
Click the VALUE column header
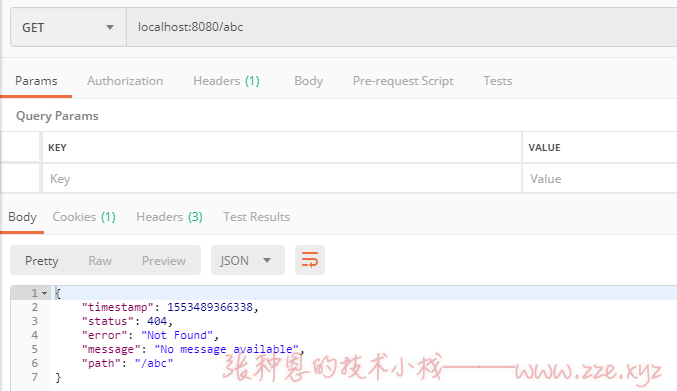click(x=544, y=148)
